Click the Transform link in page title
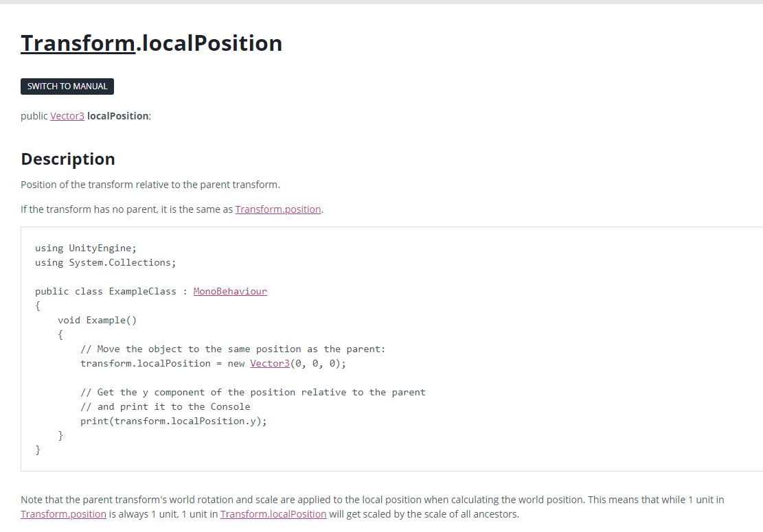The image size is (763, 532). [78, 43]
